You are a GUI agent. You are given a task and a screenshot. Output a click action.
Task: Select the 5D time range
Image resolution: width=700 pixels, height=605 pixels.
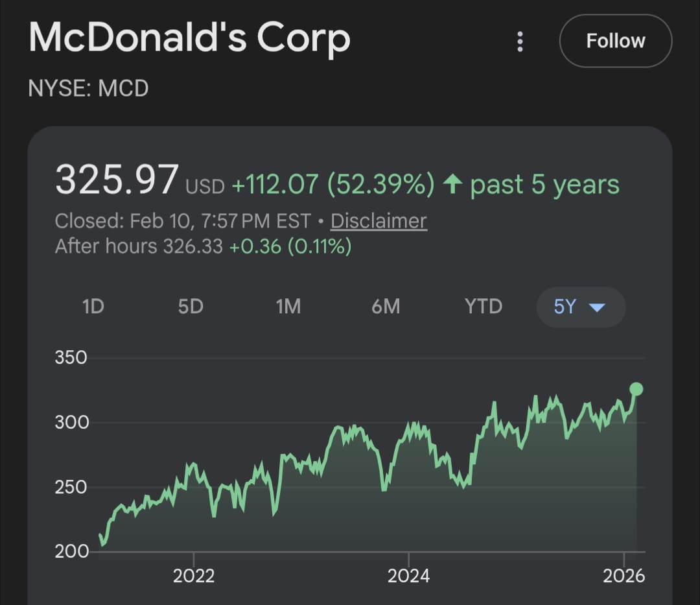191,306
